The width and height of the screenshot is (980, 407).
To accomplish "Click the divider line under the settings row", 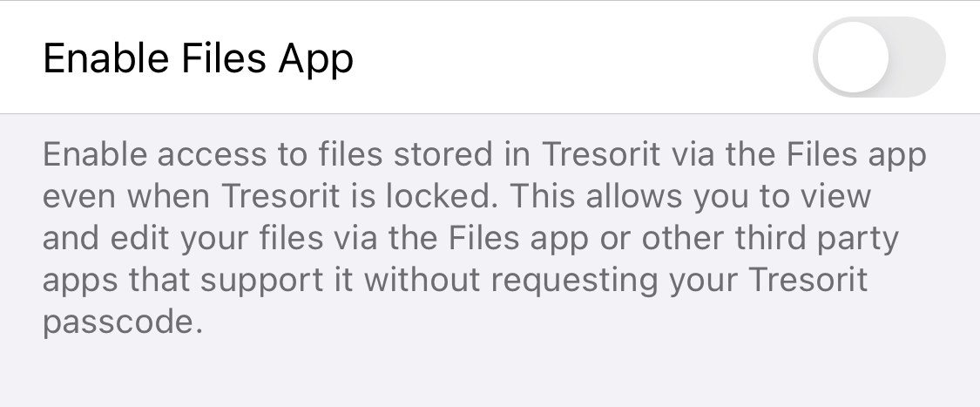I will [x=490, y=114].
